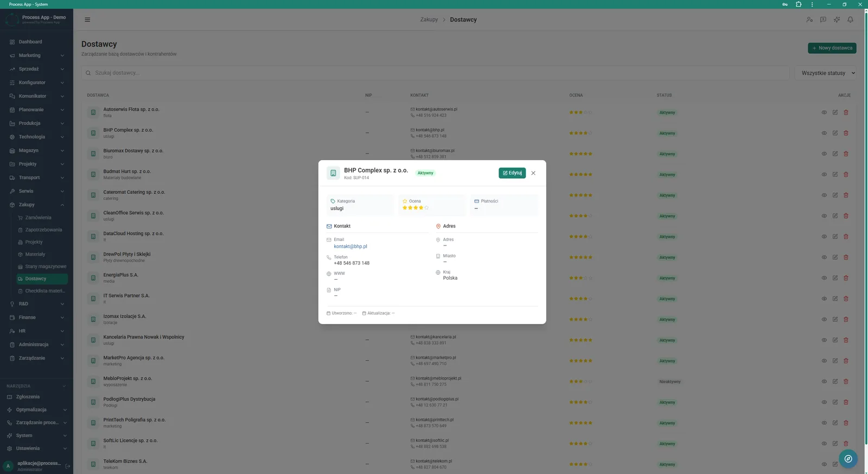Image resolution: width=868 pixels, height=474 pixels.
Task: Click the TeleKom Biznes S.A. supplier name
Action: [125, 462]
